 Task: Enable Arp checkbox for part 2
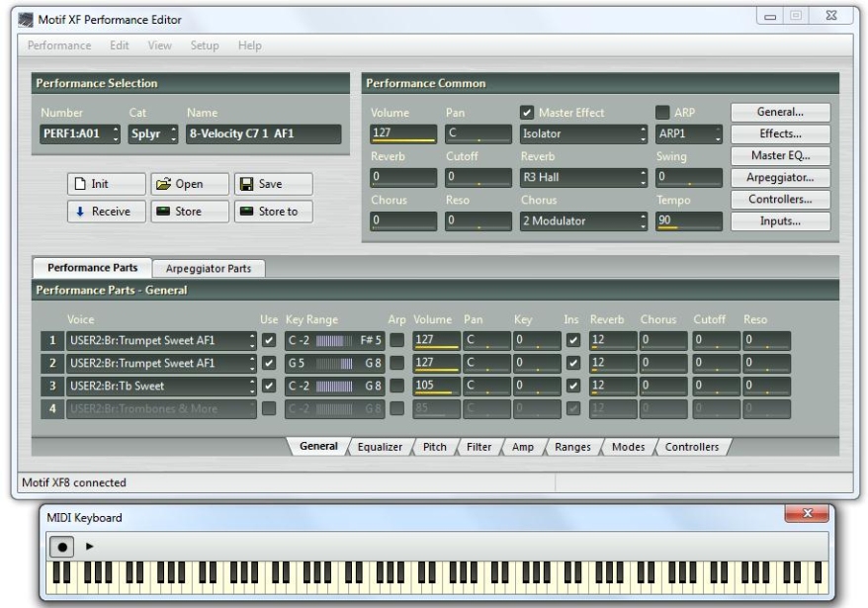click(x=396, y=363)
